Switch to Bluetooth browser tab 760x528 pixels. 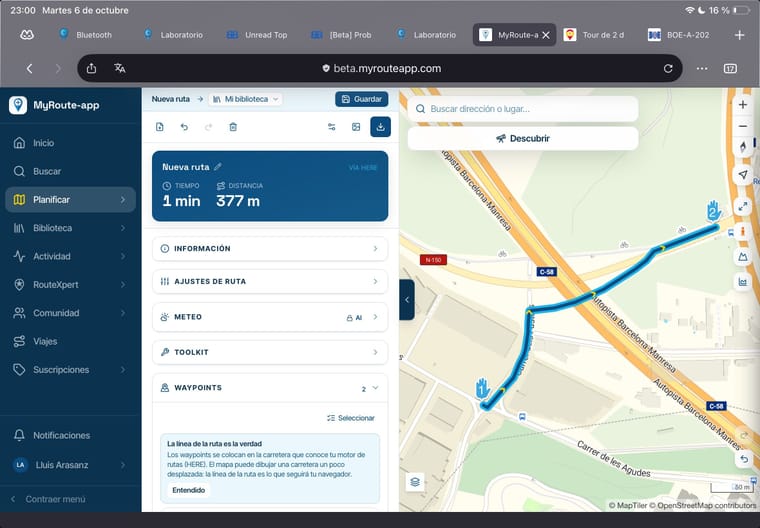point(85,35)
